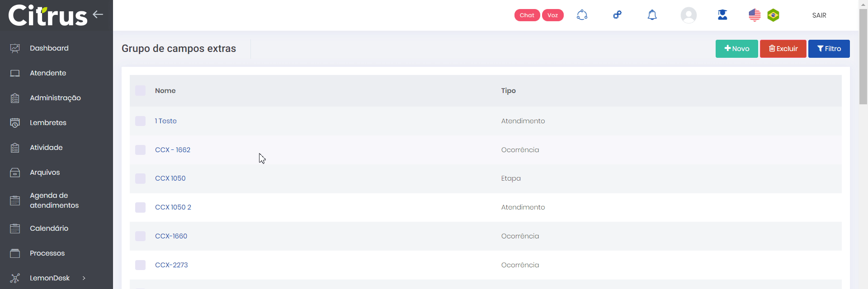The image size is (868, 289).
Task: Open the user profile avatar
Action: (x=689, y=15)
